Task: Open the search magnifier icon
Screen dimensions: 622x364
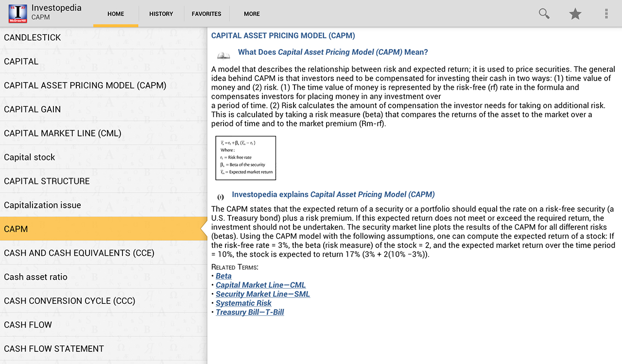Action: coord(544,14)
